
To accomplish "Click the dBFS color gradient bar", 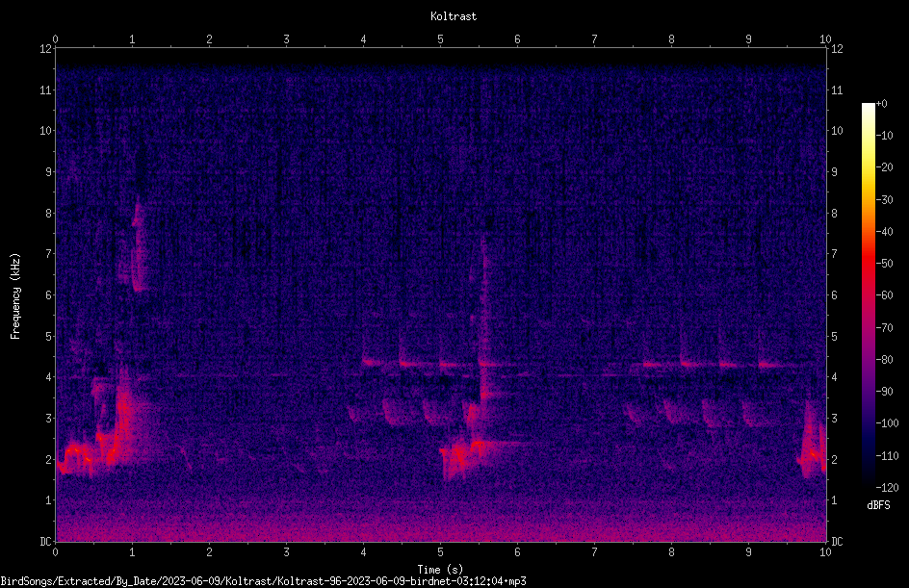I will coord(869,294).
